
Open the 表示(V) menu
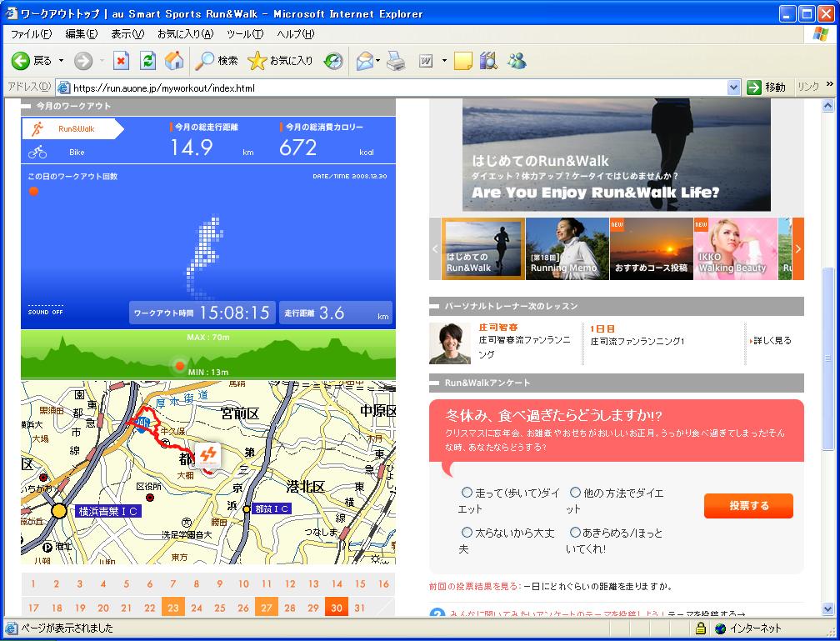click(x=127, y=34)
